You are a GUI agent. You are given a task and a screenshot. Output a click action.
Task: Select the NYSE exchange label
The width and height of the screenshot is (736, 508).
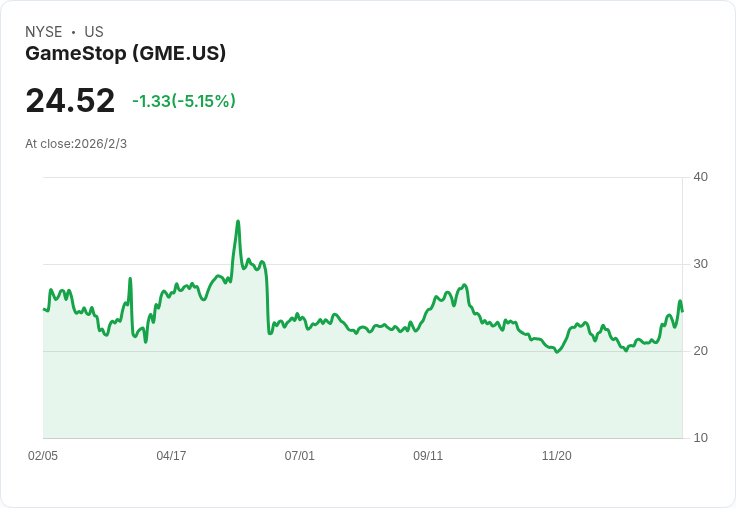[44, 32]
